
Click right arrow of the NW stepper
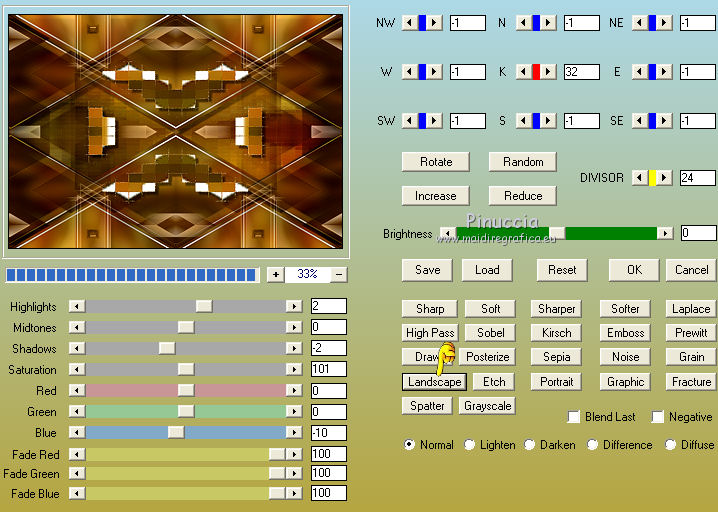pos(435,22)
